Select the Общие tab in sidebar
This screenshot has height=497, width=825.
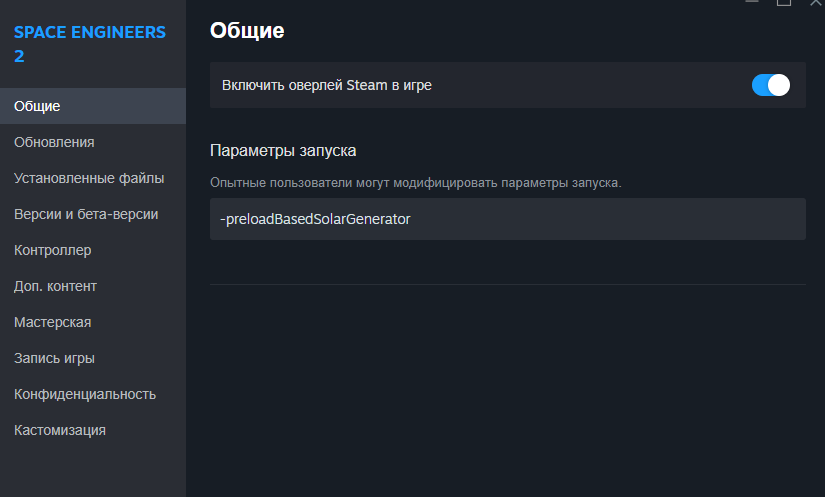(93, 106)
